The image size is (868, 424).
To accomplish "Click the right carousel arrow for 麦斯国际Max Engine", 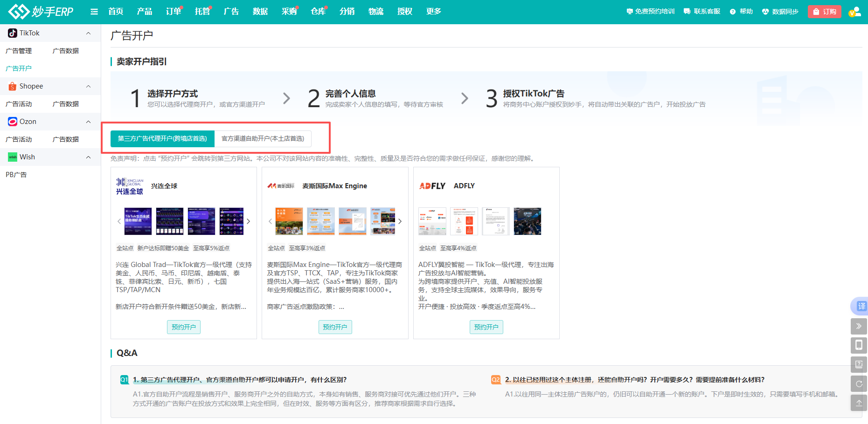I will (400, 221).
